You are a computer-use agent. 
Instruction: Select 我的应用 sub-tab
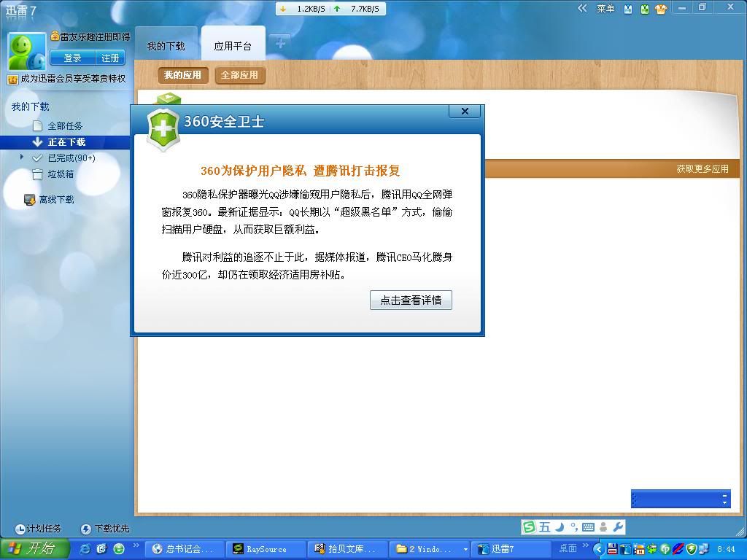(x=183, y=75)
